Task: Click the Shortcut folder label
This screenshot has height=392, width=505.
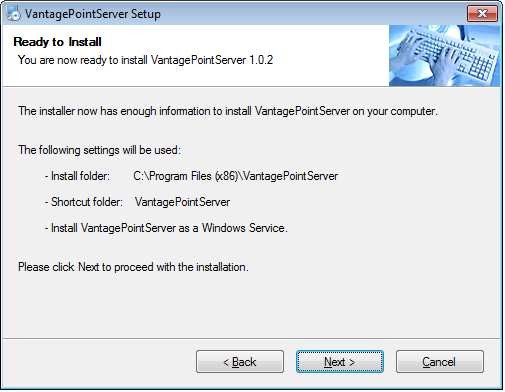Action: point(84,202)
